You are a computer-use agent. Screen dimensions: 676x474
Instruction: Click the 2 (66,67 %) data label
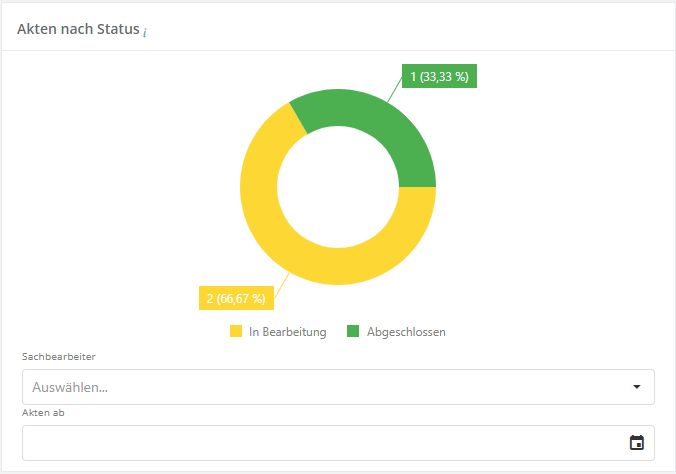coord(236,298)
